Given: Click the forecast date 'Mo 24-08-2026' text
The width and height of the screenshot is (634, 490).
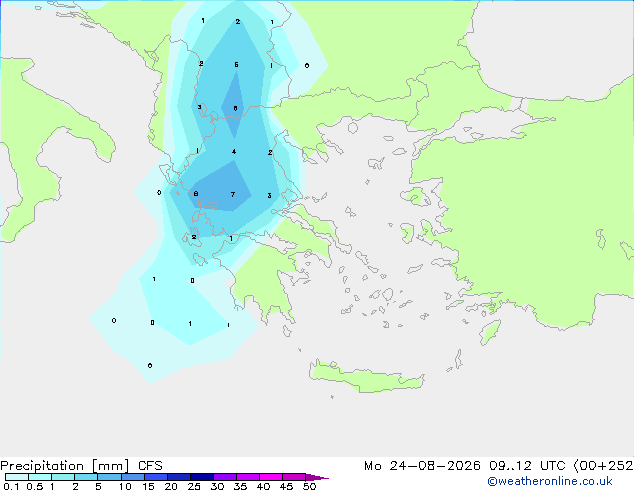Looking at the screenshot, I should (x=422, y=466).
